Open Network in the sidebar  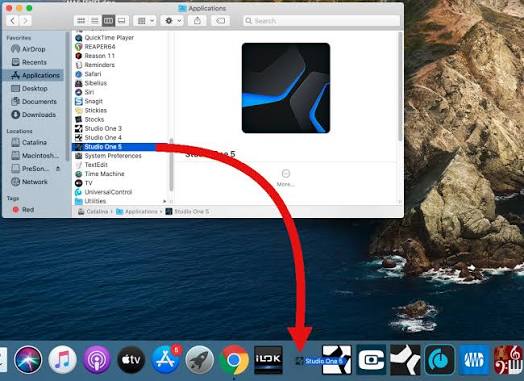click(x=33, y=182)
